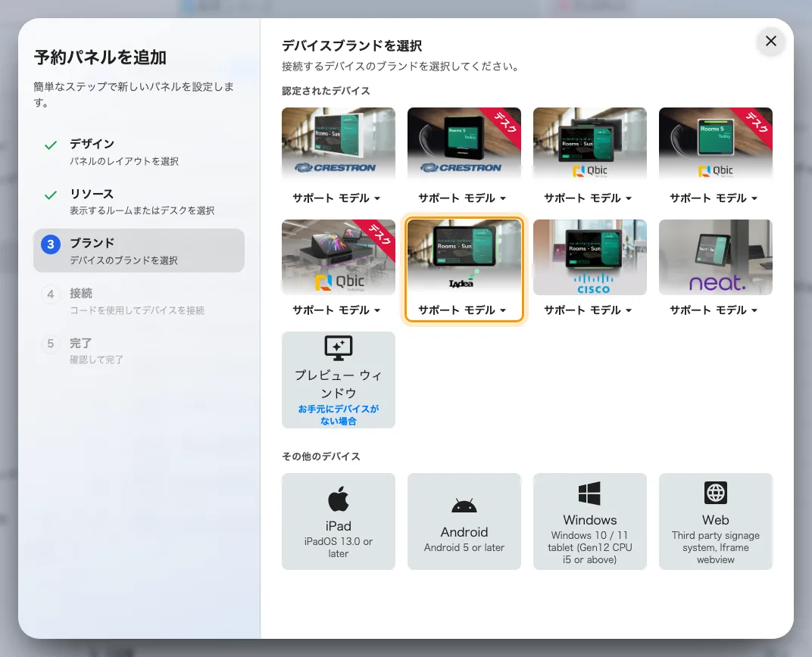Click the step 4 number badge
812x657 pixels.
pos(51,294)
